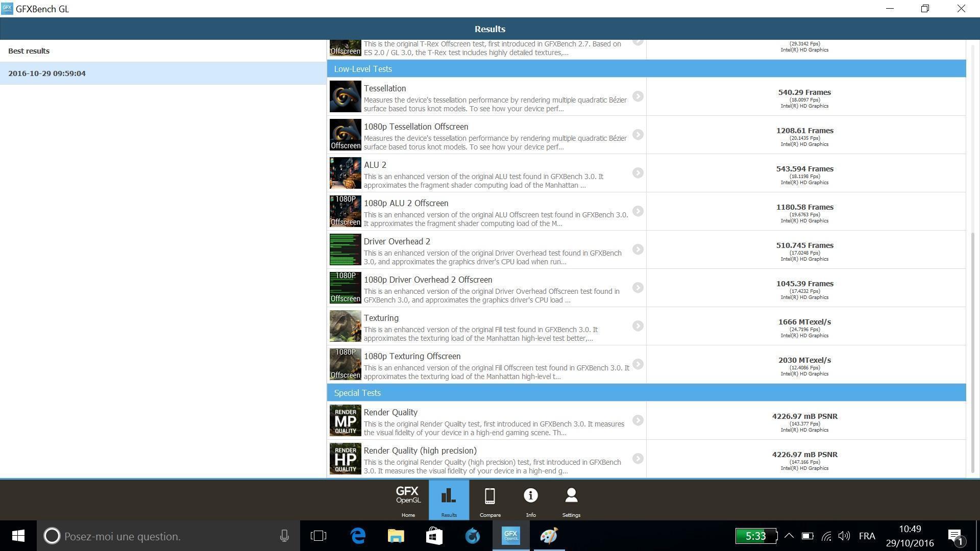Image resolution: width=980 pixels, height=551 pixels.
Task: Open Microsoft Edge from the taskbar
Action: (358, 536)
